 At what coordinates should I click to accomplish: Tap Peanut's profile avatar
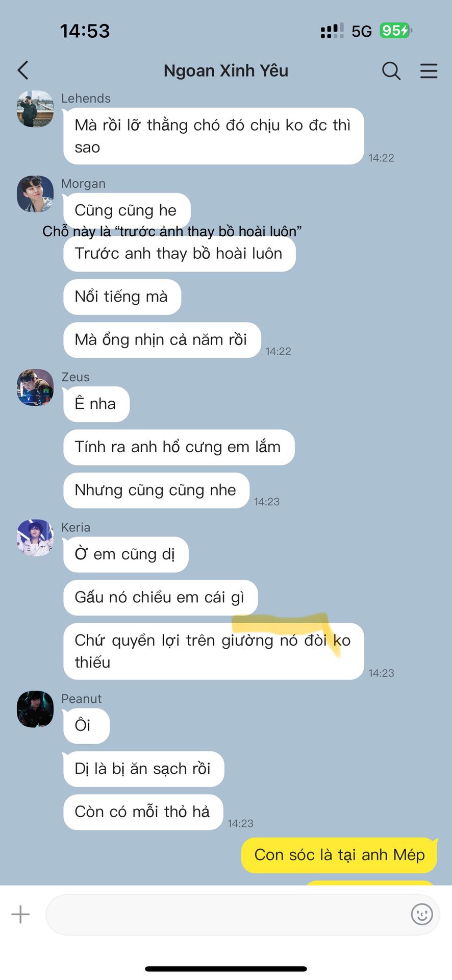point(35,709)
